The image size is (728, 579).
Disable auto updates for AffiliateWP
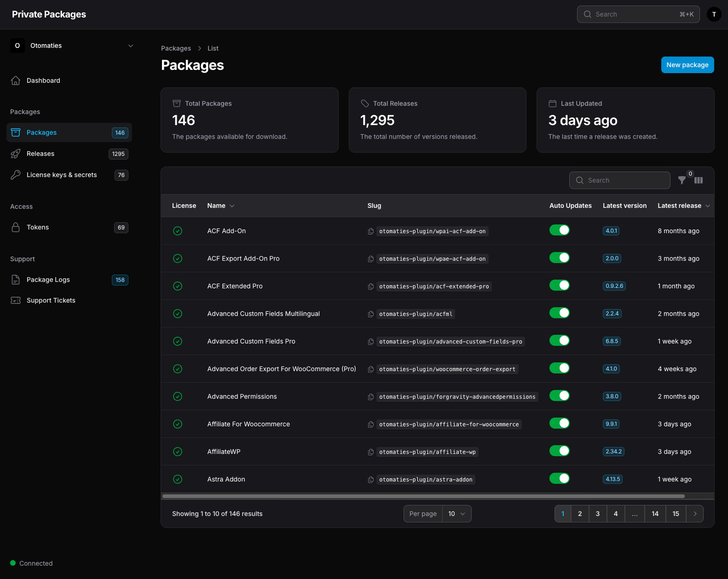(x=560, y=451)
